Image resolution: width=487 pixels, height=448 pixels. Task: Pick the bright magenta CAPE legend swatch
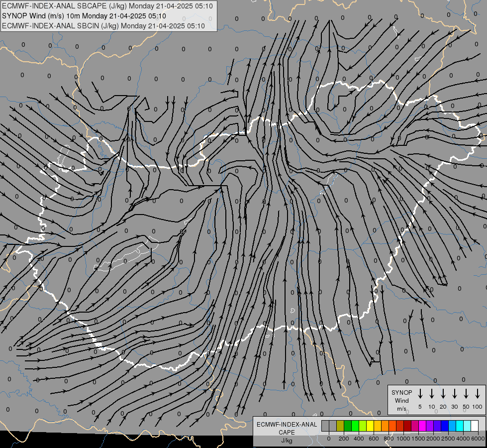point(422,426)
